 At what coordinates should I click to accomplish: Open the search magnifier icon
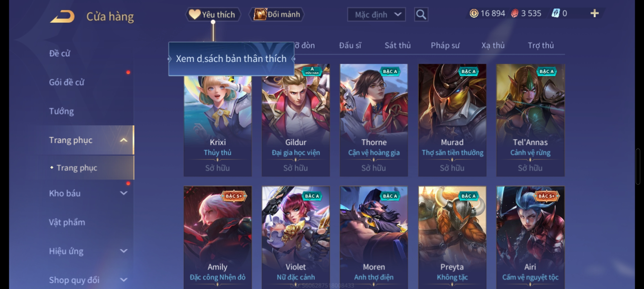pyautogui.click(x=421, y=14)
